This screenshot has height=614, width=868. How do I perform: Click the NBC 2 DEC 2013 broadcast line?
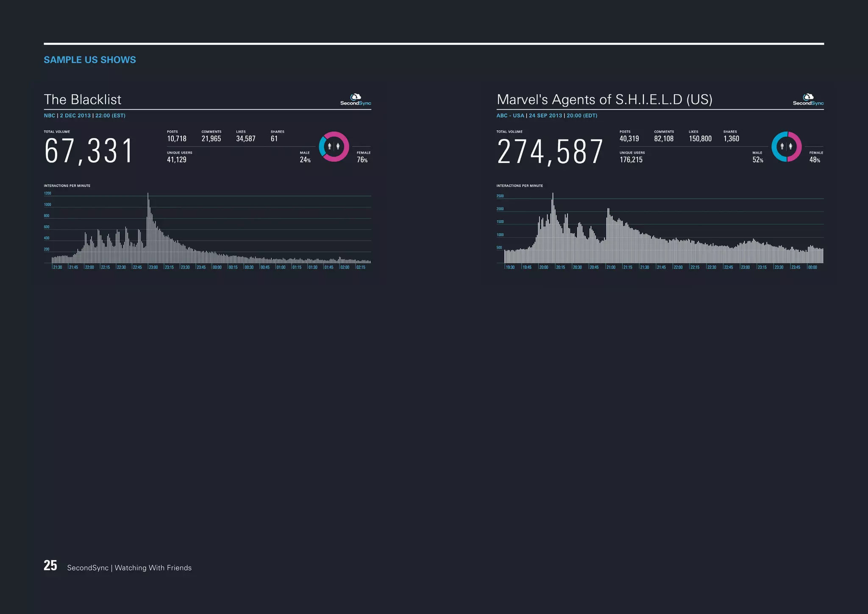pos(85,116)
